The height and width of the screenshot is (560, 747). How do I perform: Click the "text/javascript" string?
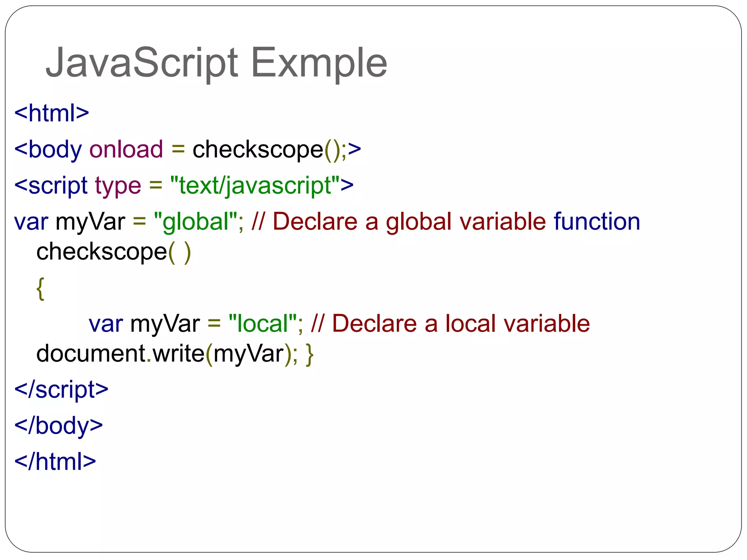pos(255,186)
